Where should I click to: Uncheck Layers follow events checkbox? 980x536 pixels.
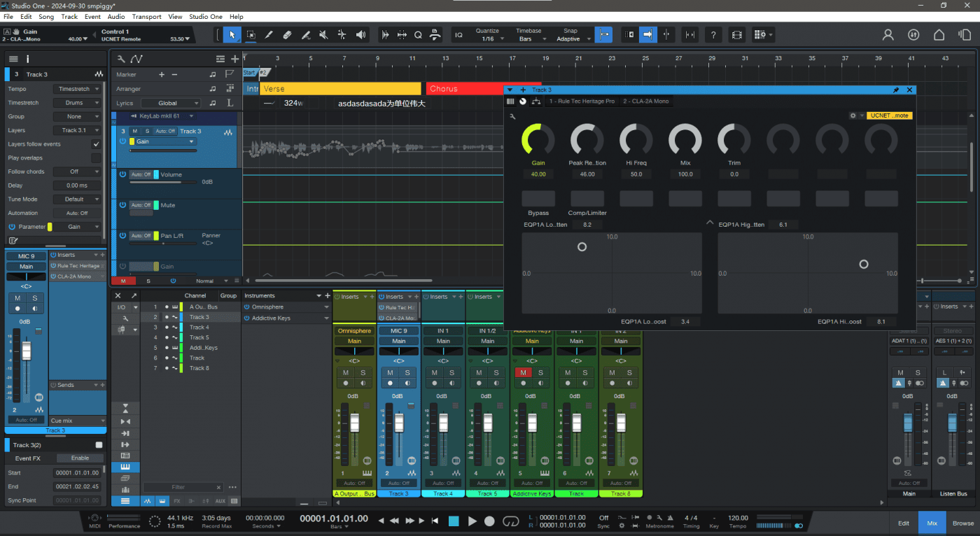click(x=96, y=144)
